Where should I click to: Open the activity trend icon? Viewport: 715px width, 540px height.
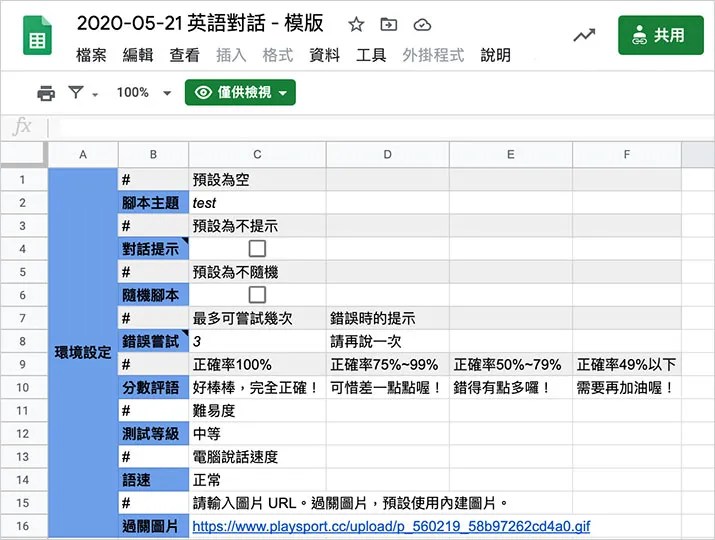(x=584, y=35)
